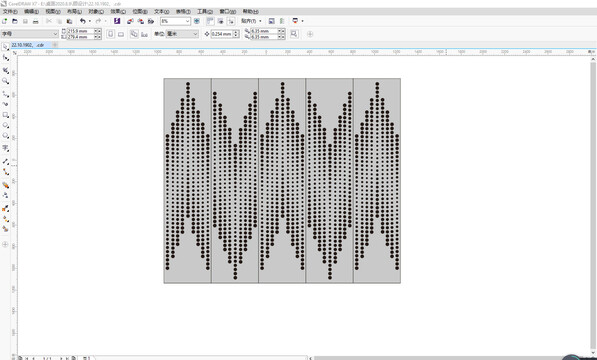Open the 位图 menu

click(140, 12)
